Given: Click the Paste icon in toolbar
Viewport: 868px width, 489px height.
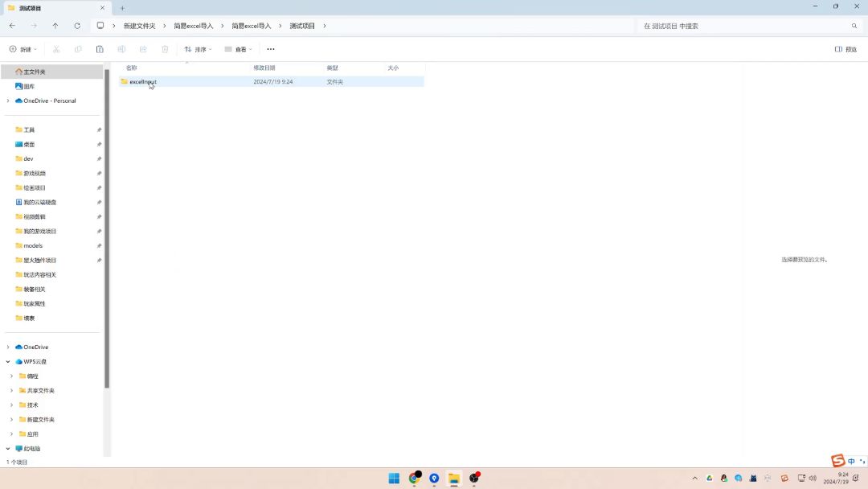Looking at the screenshot, I should coord(100,49).
